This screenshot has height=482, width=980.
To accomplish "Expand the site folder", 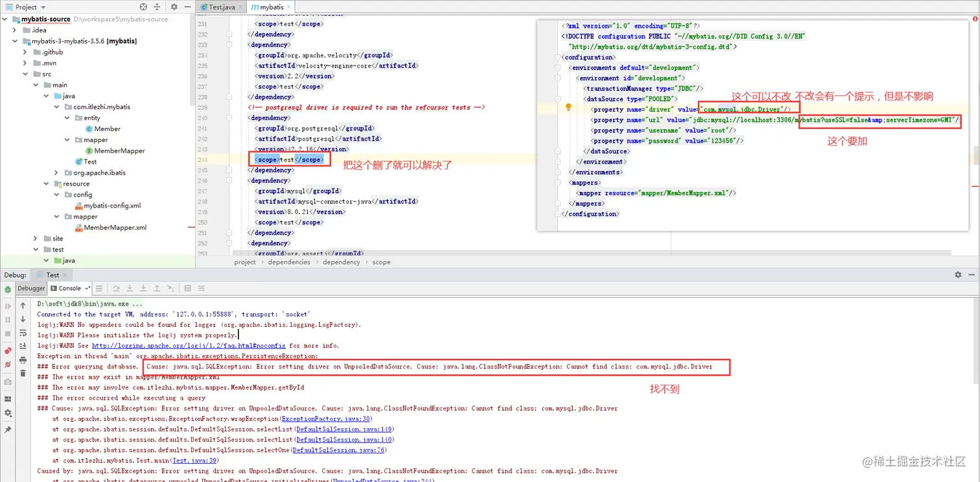I will pyautogui.click(x=36, y=239).
